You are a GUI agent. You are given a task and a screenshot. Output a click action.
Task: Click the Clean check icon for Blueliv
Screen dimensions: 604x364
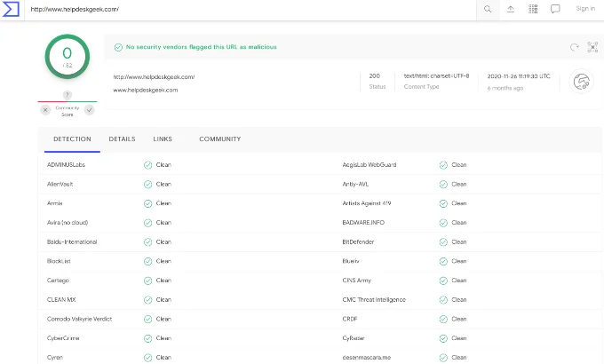click(x=443, y=262)
